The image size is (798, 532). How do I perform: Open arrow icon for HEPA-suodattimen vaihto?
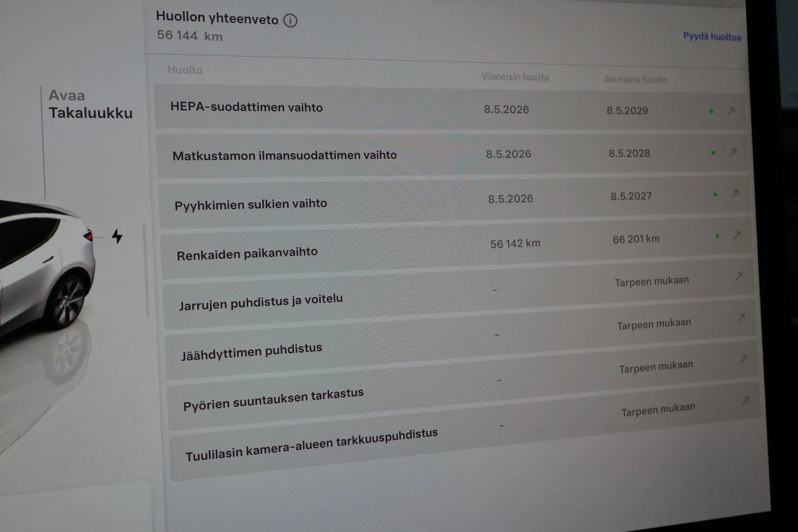(731, 112)
